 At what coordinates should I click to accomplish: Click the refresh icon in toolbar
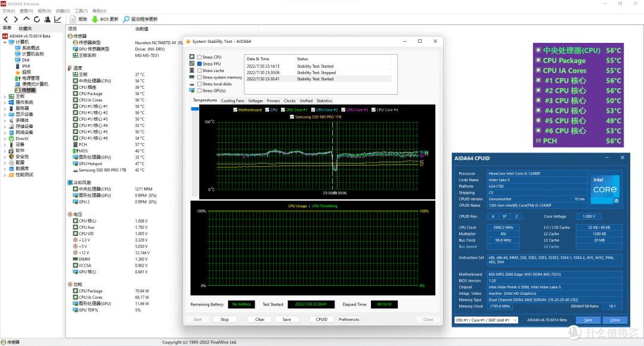click(37, 19)
